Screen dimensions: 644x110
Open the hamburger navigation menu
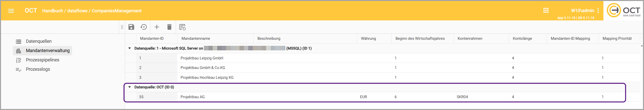[11, 11]
